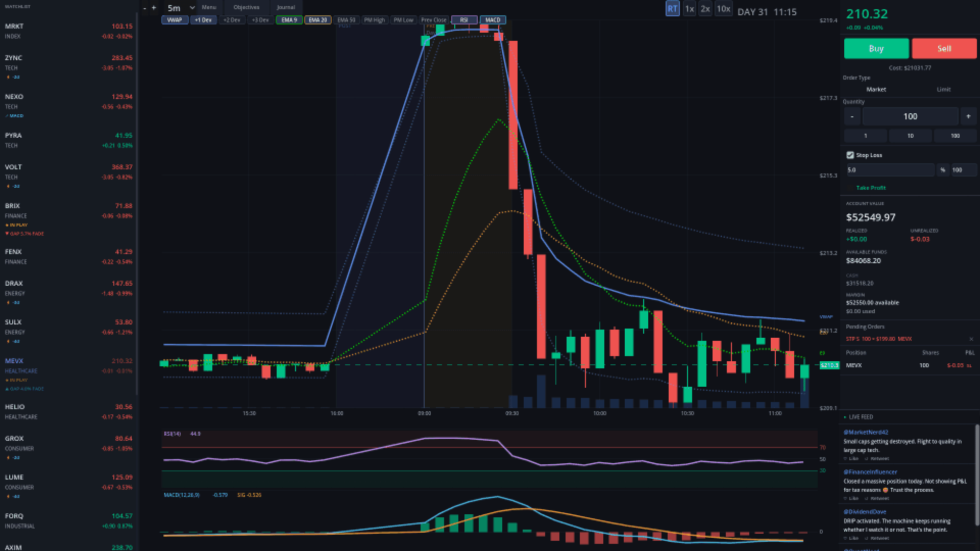Click the quantity input field
This screenshot has width=980, height=551.
pyautogui.click(x=910, y=116)
